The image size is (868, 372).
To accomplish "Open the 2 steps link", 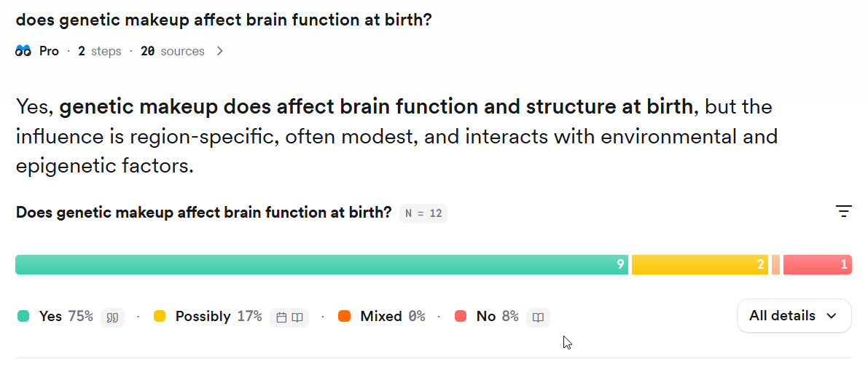I will tap(100, 51).
